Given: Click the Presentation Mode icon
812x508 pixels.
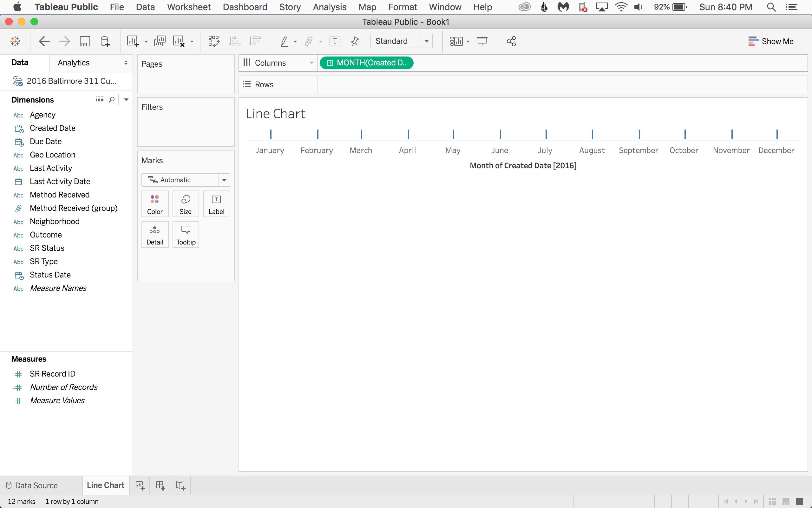Looking at the screenshot, I should [x=482, y=41].
